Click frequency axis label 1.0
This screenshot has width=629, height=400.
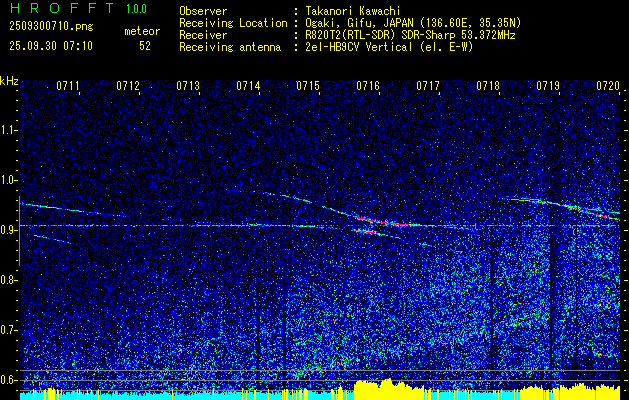point(9,180)
